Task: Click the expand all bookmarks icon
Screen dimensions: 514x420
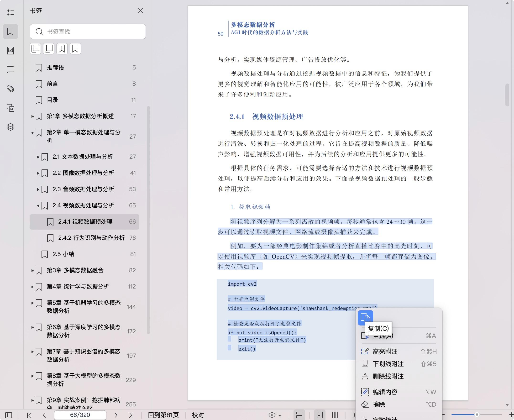Action: pos(35,49)
